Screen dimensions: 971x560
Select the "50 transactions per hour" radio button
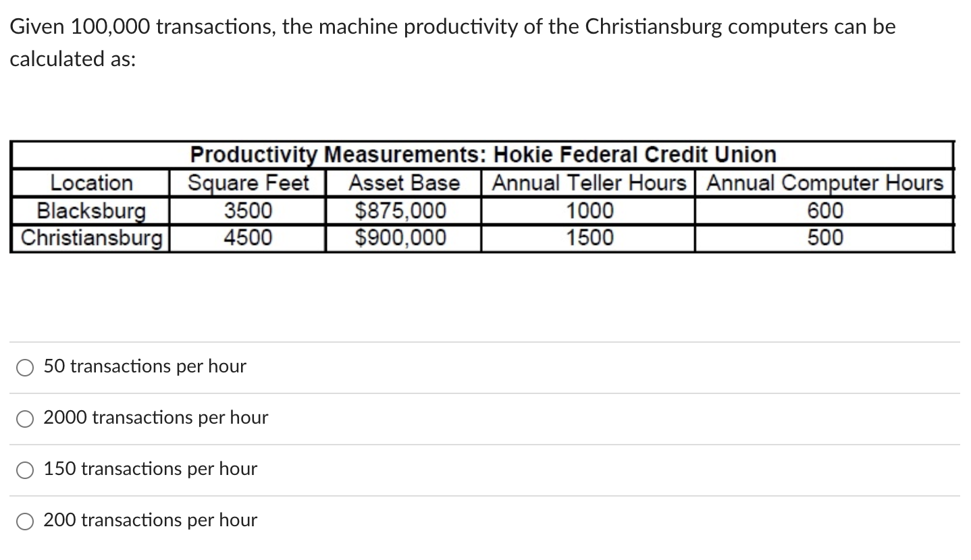pyautogui.click(x=25, y=367)
